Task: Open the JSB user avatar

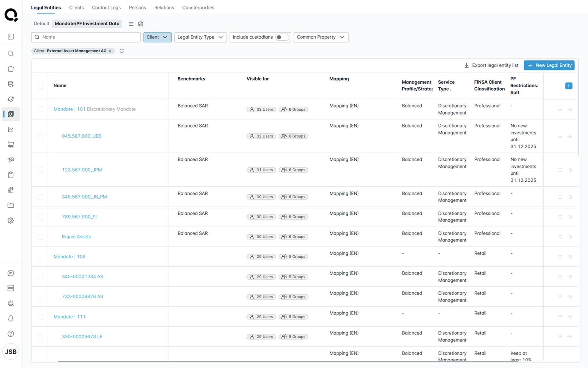Action: (x=11, y=352)
